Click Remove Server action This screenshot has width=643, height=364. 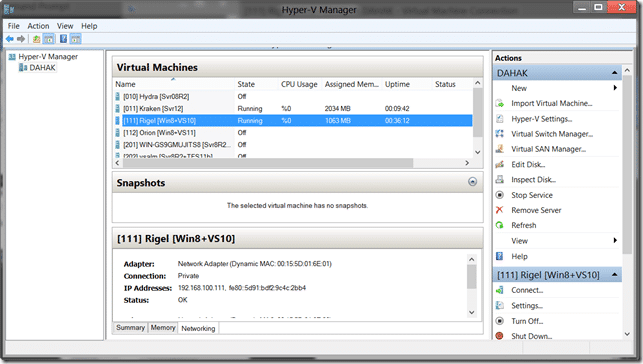[x=536, y=210]
